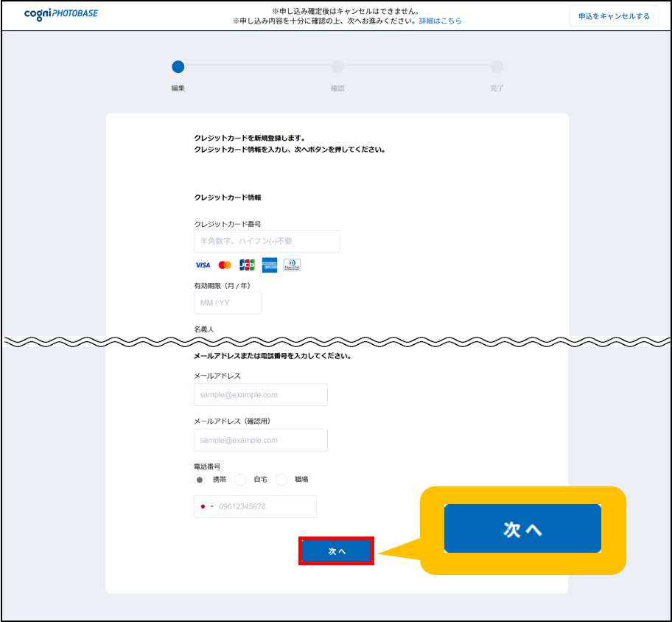Select the 自宅 phone type option
The image size is (672, 622).
tap(240, 480)
